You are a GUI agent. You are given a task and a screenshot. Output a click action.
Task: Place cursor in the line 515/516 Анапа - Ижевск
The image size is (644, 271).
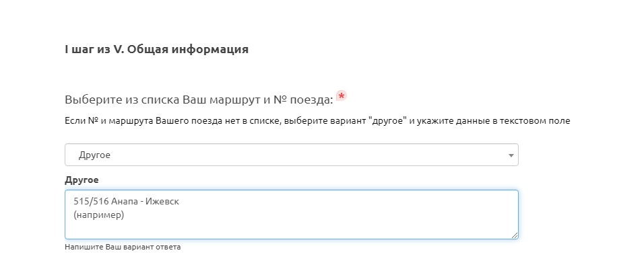click(127, 202)
